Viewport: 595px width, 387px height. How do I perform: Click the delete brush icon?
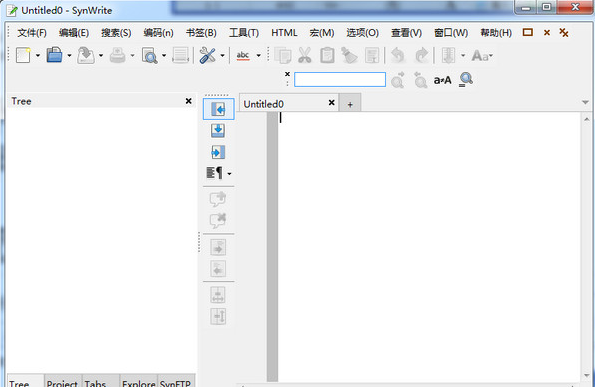point(349,55)
